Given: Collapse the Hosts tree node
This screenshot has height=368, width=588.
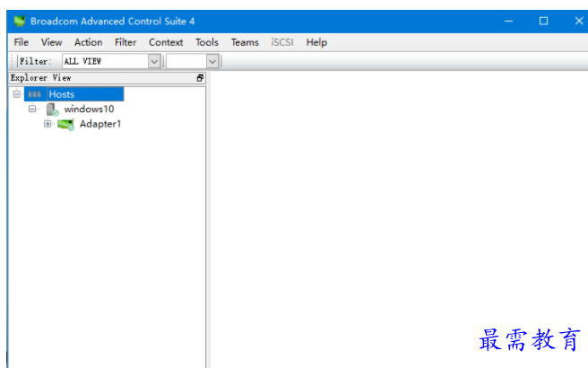Looking at the screenshot, I should point(17,94).
